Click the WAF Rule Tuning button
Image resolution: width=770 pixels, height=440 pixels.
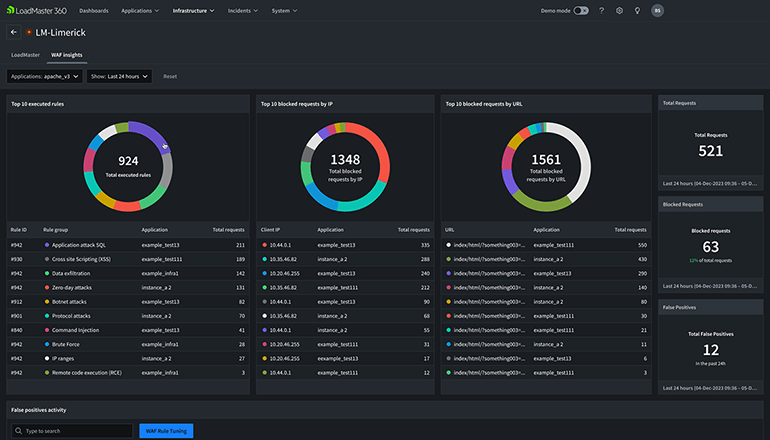pyautogui.click(x=166, y=431)
